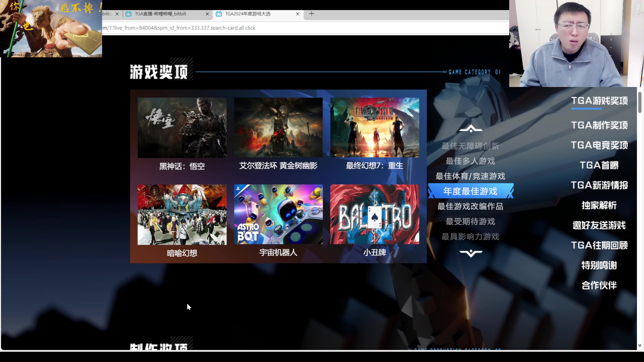Click the 最终幻想7：重生 caption

(x=375, y=165)
